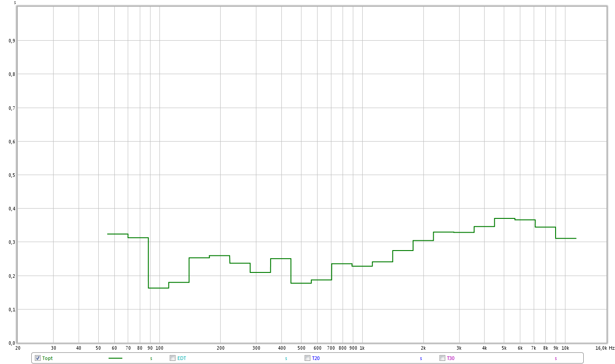Screen dimensions: 615x364
Task: Click the EDT legend label
Action: point(181,358)
